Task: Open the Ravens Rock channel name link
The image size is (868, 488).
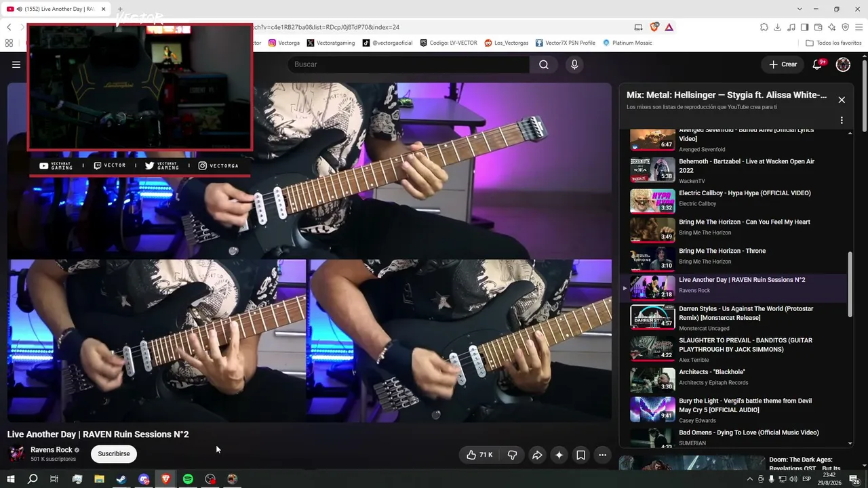Action: click(52, 450)
